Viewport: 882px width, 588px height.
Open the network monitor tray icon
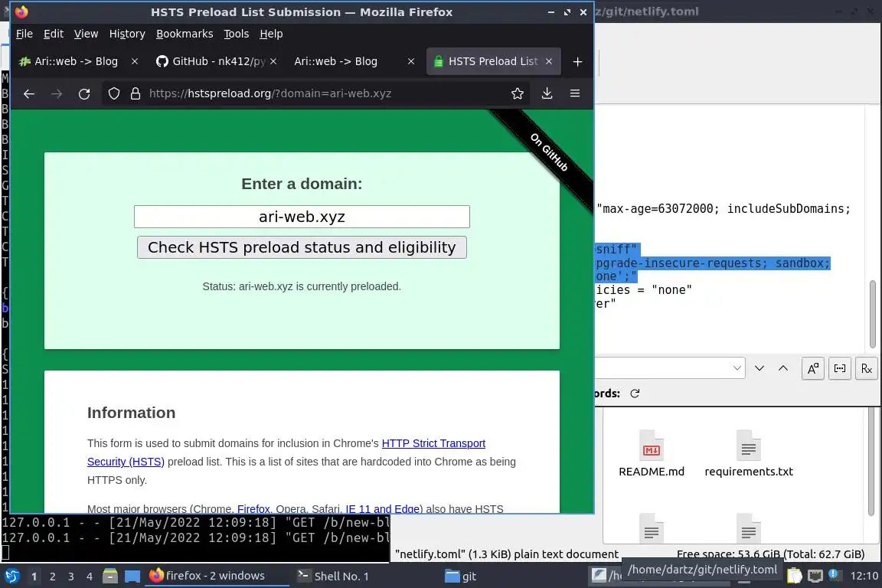point(815,576)
